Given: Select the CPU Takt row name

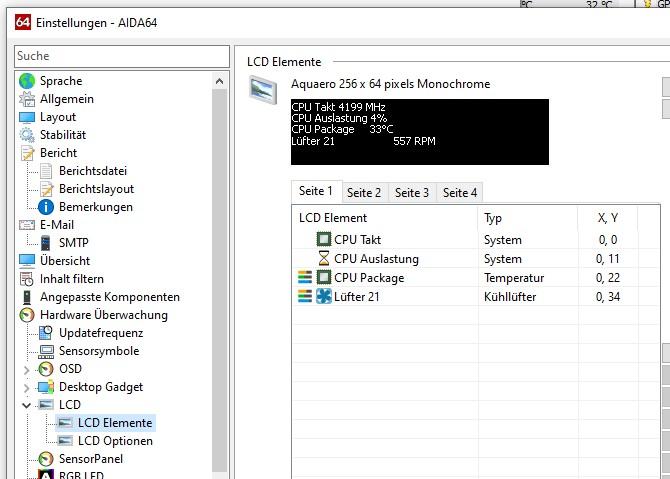Looking at the screenshot, I should click(x=357, y=240).
